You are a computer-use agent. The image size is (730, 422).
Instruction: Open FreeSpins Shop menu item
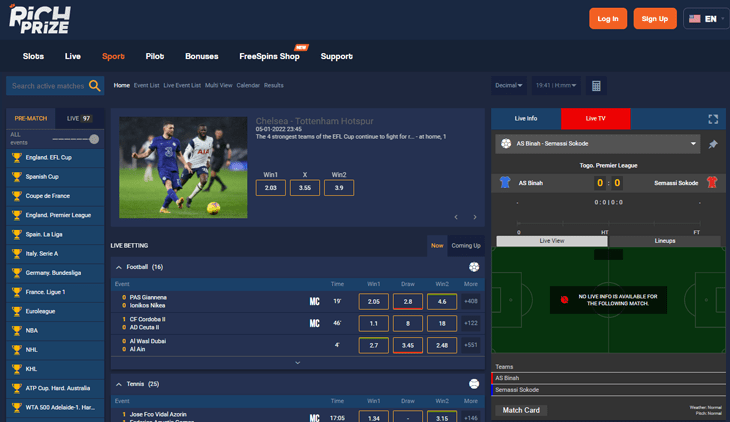(269, 56)
